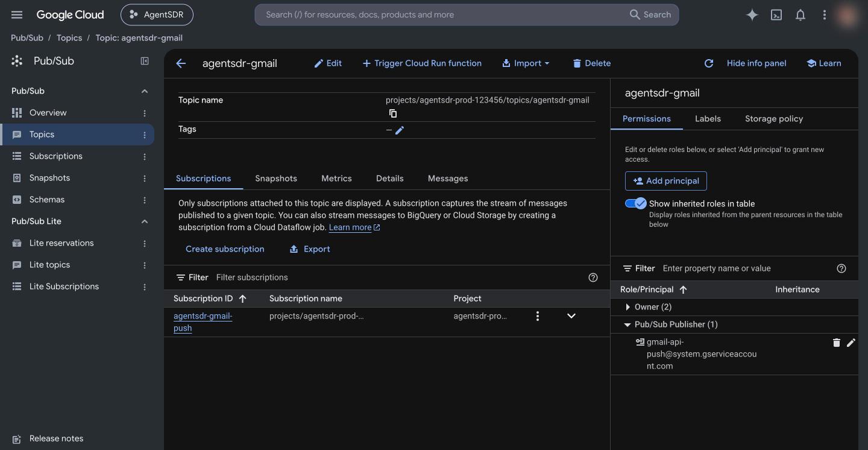The height and width of the screenshot is (450, 868).
Task: Open the permissions filter help icon
Action: point(841,268)
